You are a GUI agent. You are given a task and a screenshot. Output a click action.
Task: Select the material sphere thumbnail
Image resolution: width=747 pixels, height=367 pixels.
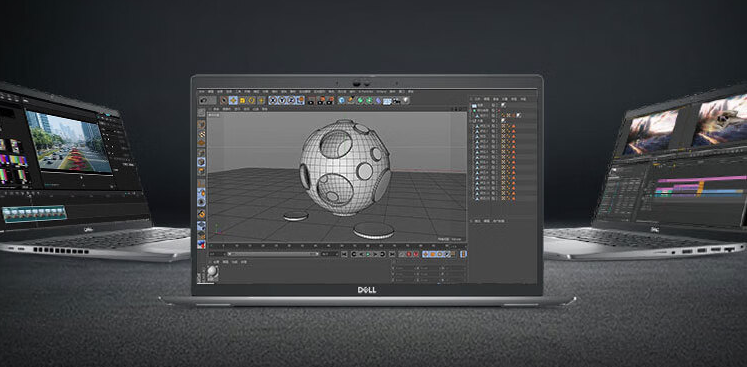point(212,272)
